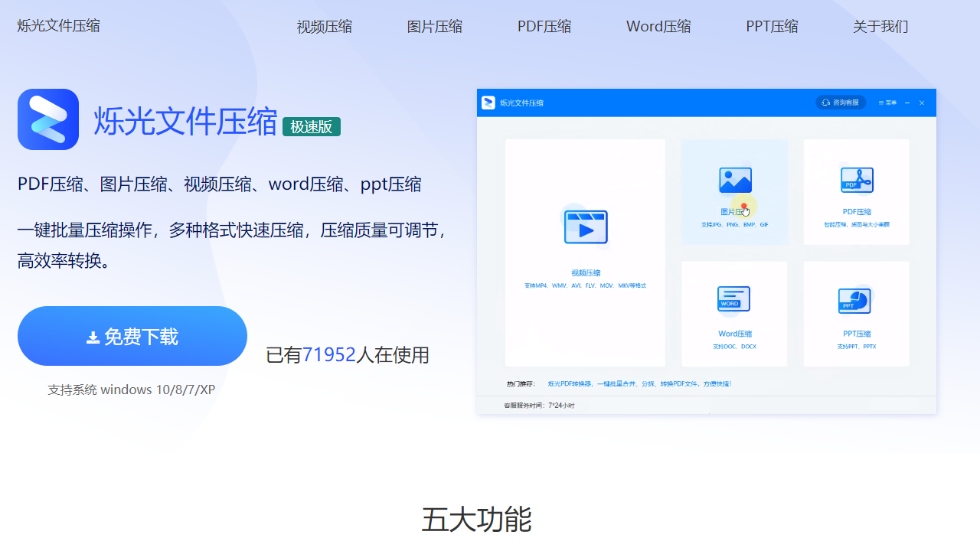
Task: Click the 极速版 badge next to the title
Action: click(x=311, y=126)
